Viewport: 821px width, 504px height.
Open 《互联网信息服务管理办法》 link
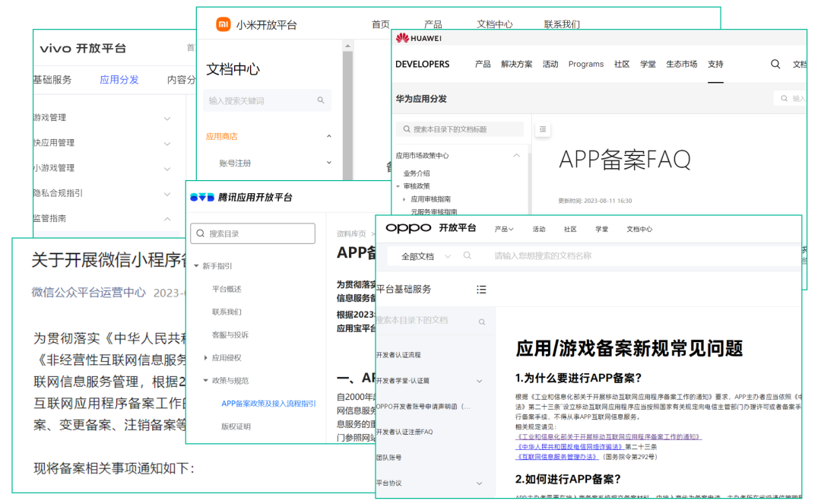556,457
